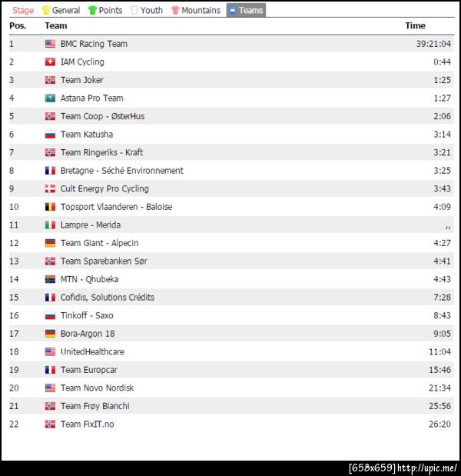461x476 pixels.
Task: Click the flag next to Team FixIT.no
Action: click(51, 424)
